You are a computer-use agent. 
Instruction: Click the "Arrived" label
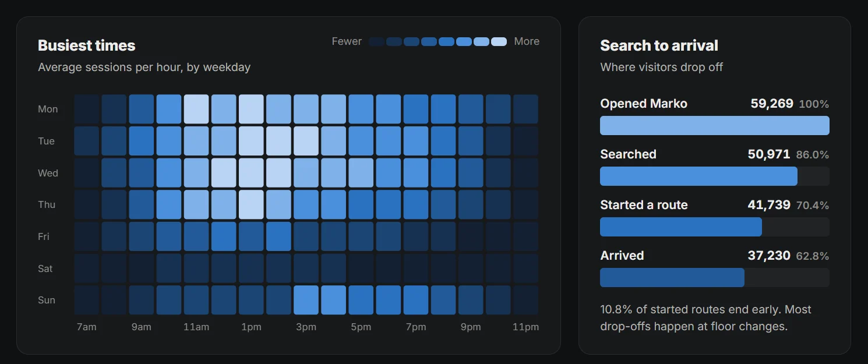pos(622,256)
